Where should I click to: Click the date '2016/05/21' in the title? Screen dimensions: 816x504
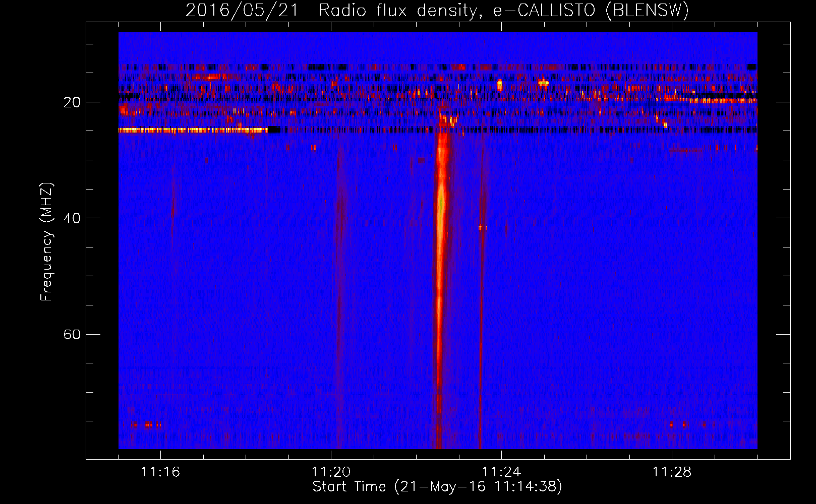coord(242,10)
